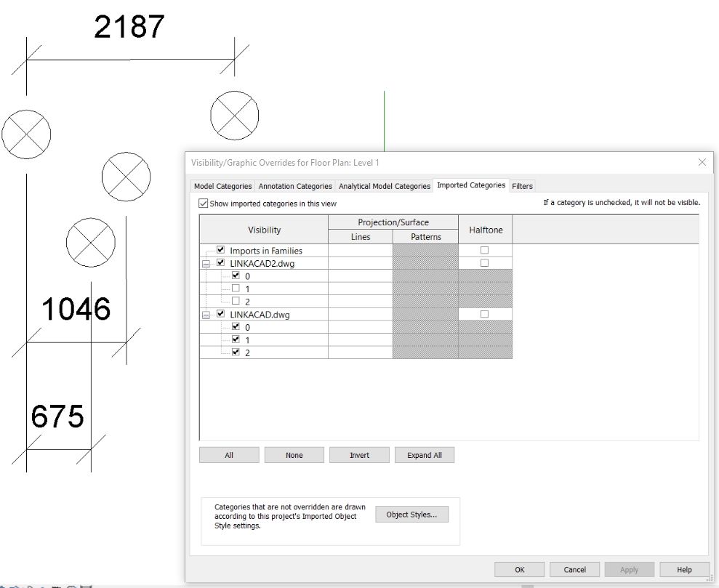Open Help for this dialog
The image size is (719, 588).
point(683,570)
